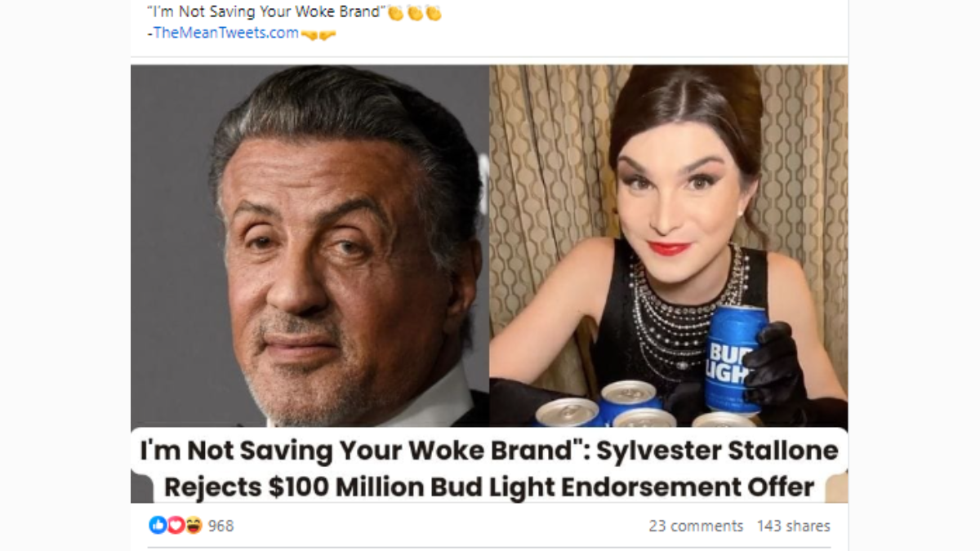Viewport: 980px width, 551px height.
Task: Click the Bud Light can in the image
Action: (x=727, y=359)
